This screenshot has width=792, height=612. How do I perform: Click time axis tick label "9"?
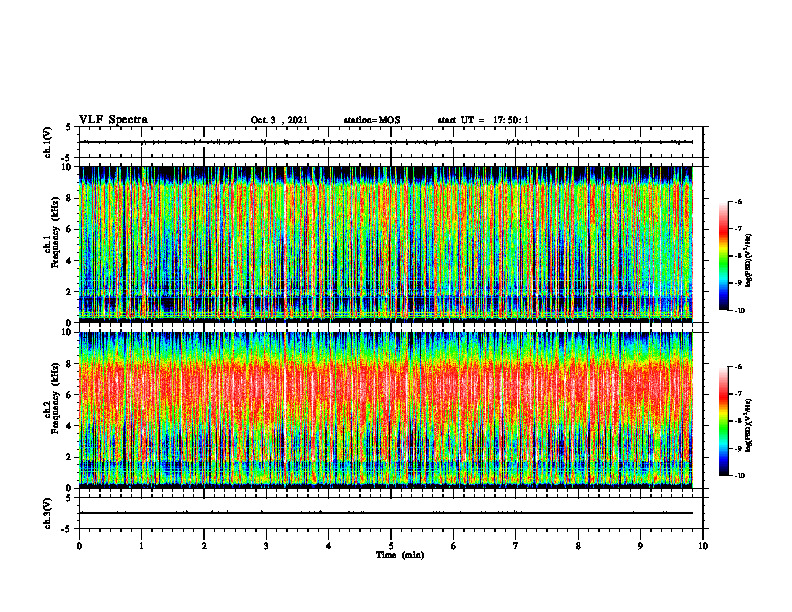(640, 546)
